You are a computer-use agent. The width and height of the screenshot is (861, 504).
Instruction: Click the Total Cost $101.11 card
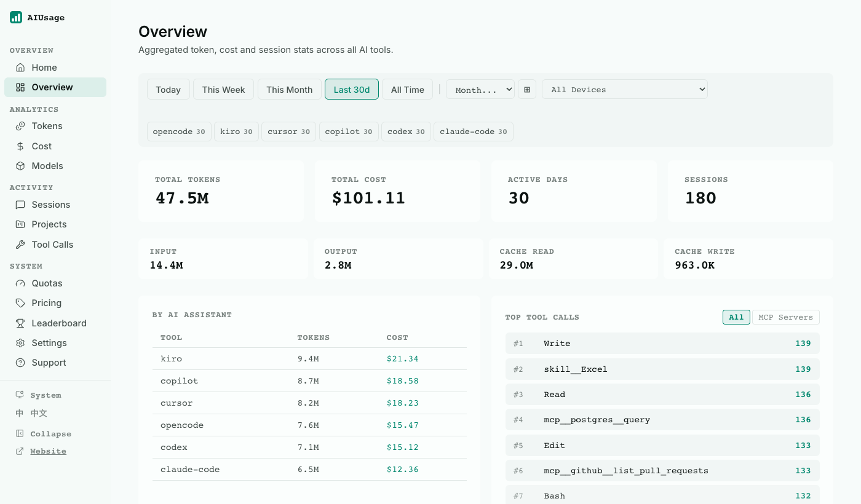pyautogui.click(x=397, y=191)
